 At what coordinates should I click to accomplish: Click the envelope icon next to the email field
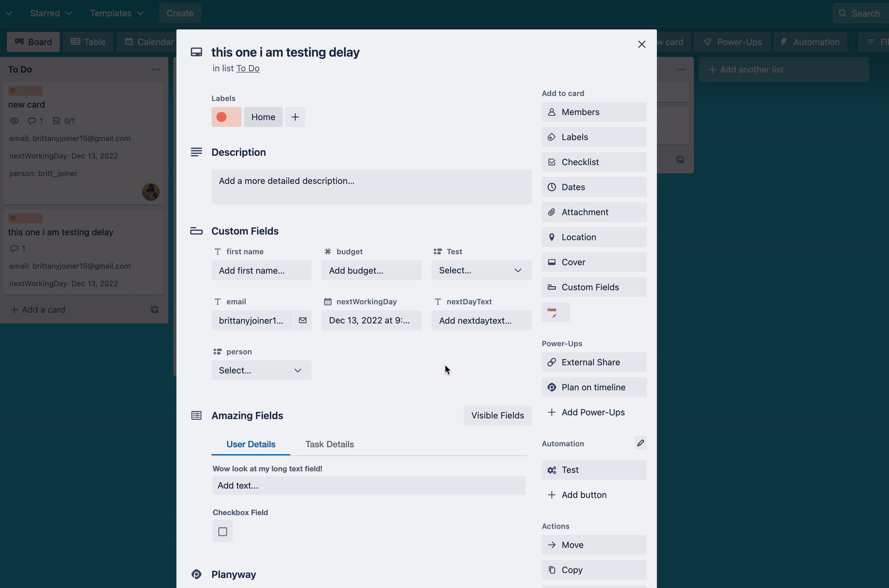pyautogui.click(x=303, y=320)
